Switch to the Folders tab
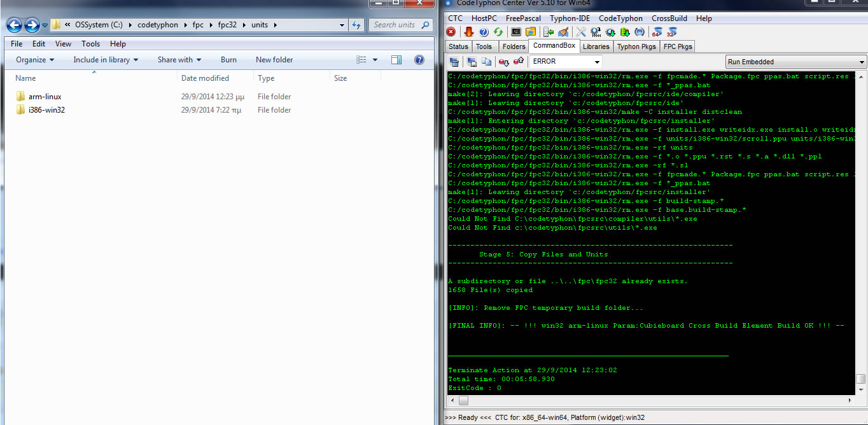Screen dimensions: 868x425 [x=514, y=46]
